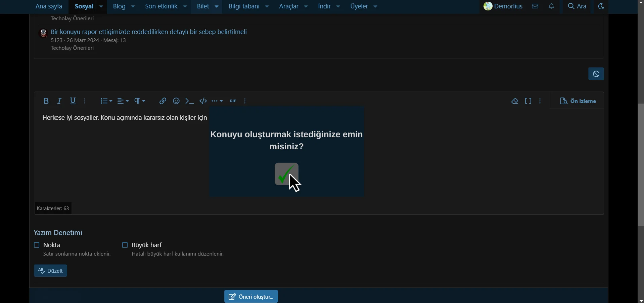Expand the Sosyal dropdown arrow
This screenshot has width=644, height=303.
[101, 6]
